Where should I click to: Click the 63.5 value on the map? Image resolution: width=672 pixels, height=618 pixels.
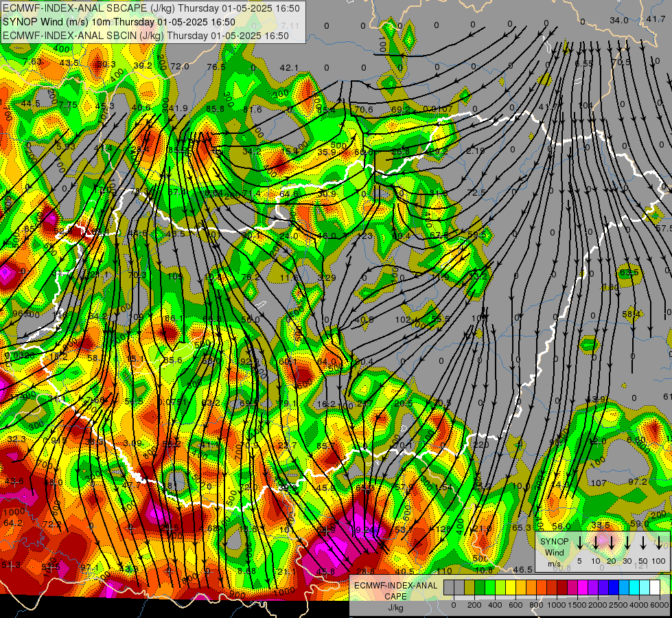coord(629,273)
